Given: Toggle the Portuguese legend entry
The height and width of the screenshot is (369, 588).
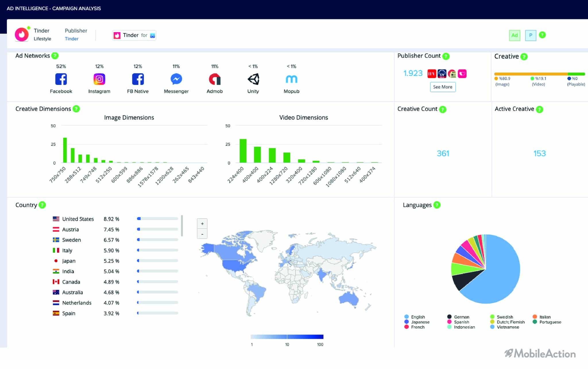Looking at the screenshot, I should [x=547, y=322].
